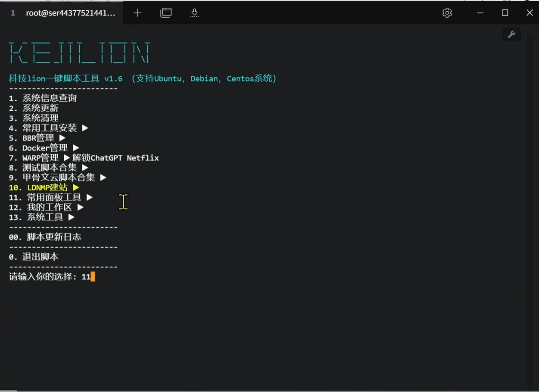Click the KEJILION ASCII logo
Image resolution: width=539 pixels, height=392 pixels.
tap(80, 53)
